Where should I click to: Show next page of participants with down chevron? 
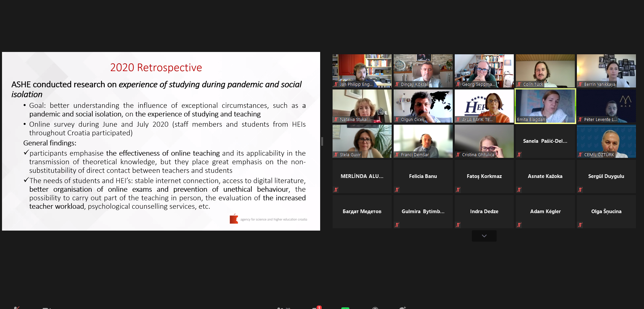(484, 236)
